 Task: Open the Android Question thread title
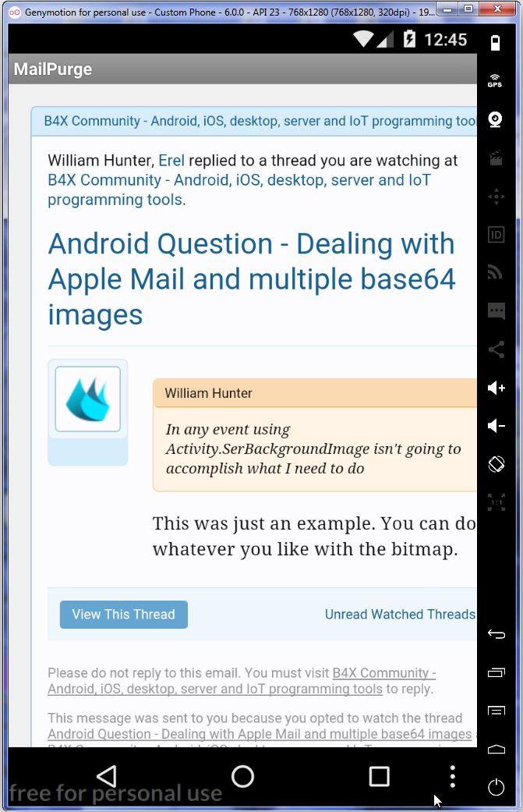(252, 279)
